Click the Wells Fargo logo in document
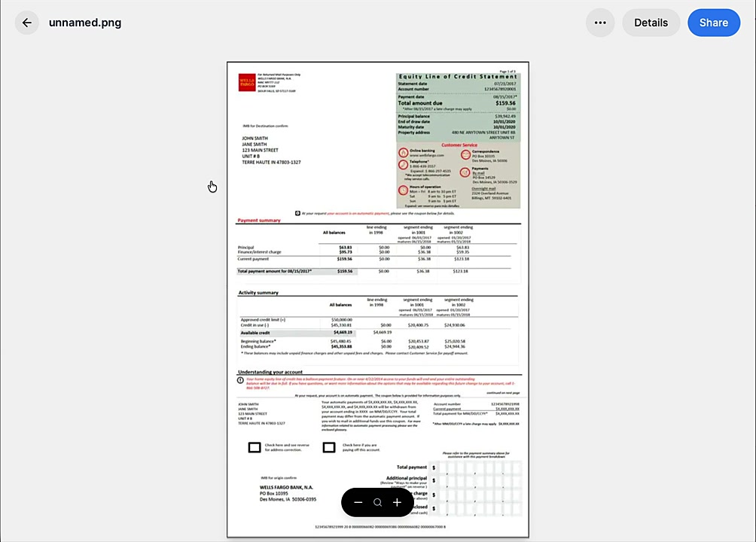The image size is (756, 542). point(247,83)
